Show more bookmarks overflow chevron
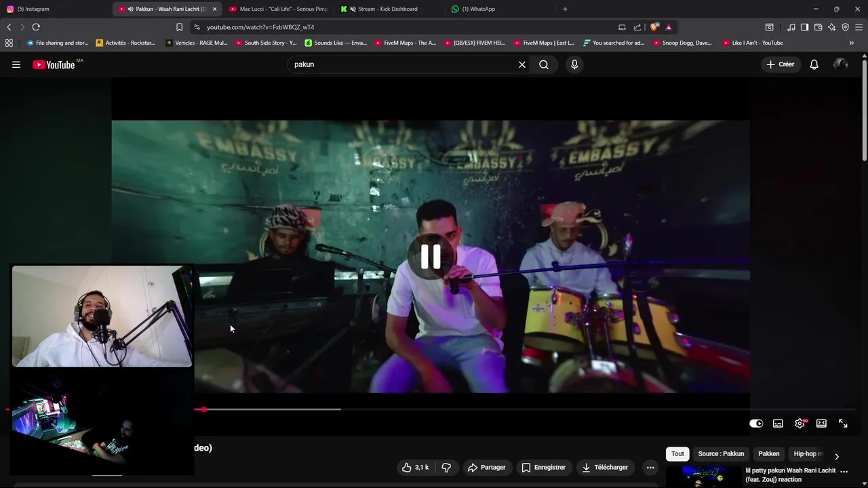The width and height of the screenshot is (868, 488). tap(852, 43)
